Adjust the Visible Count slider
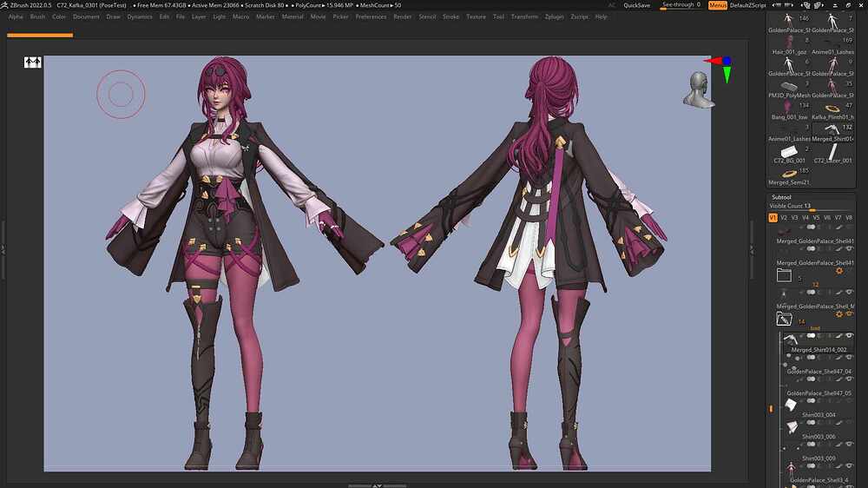The image size is (868, 488). click(811, 206)
